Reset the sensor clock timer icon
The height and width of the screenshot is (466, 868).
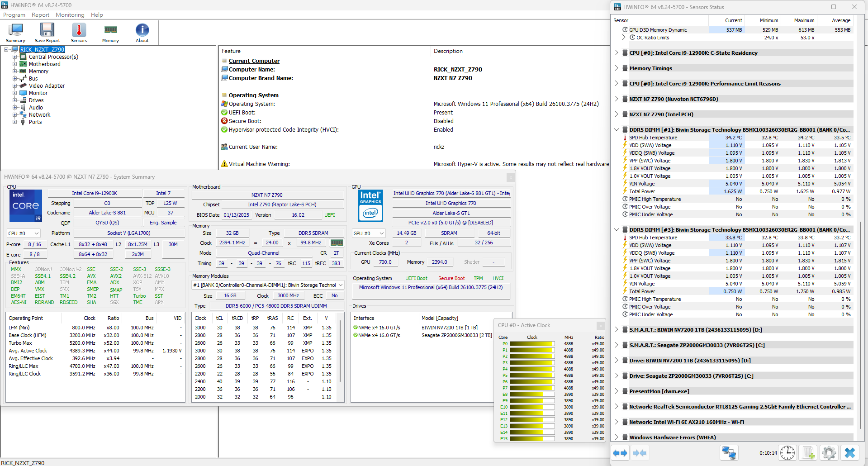[x=787, y=453]
